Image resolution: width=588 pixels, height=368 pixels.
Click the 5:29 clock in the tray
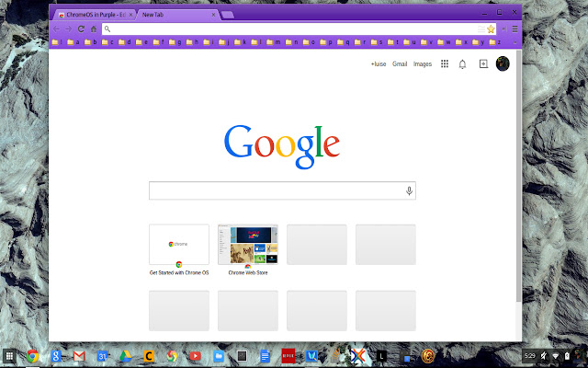coord(529,356)
